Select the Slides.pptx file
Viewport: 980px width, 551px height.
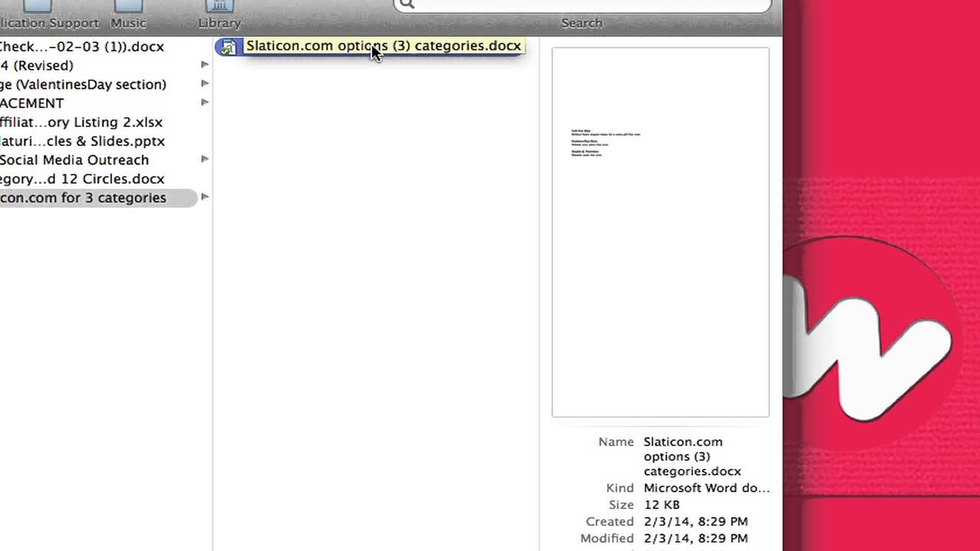coord(83,142)
